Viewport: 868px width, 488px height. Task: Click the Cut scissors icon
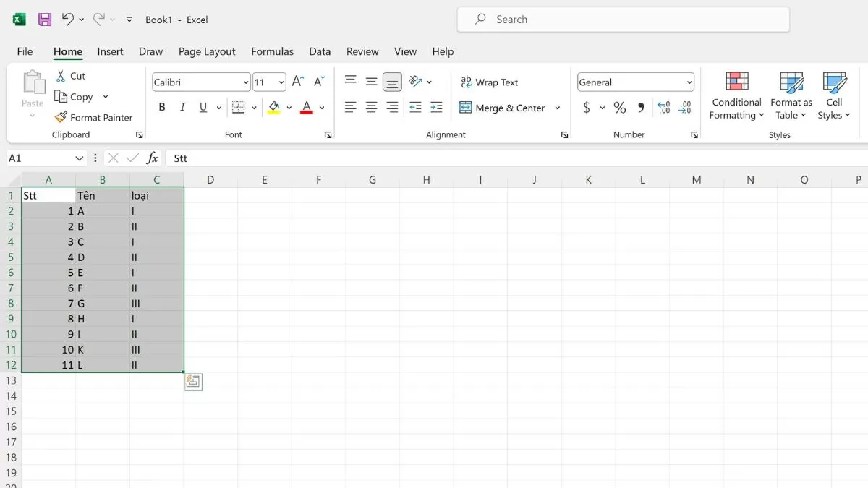[61, 76]
